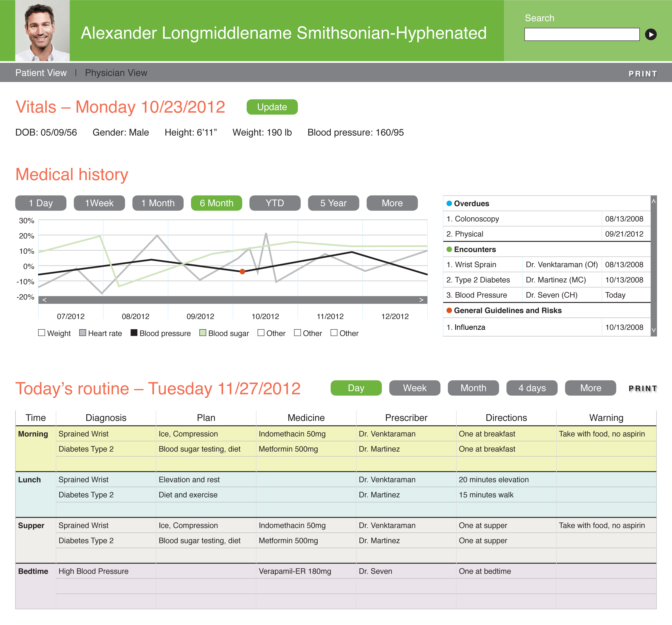This screenshot has width=672, height=625.
Task: Toggle the Heart rate checkbox
Action: click(x=82, y=333)
